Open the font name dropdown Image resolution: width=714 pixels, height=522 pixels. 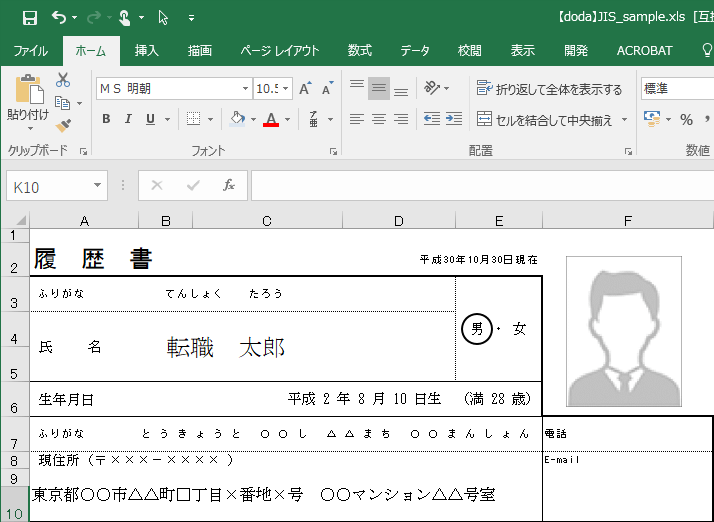(x=245, y=88)
